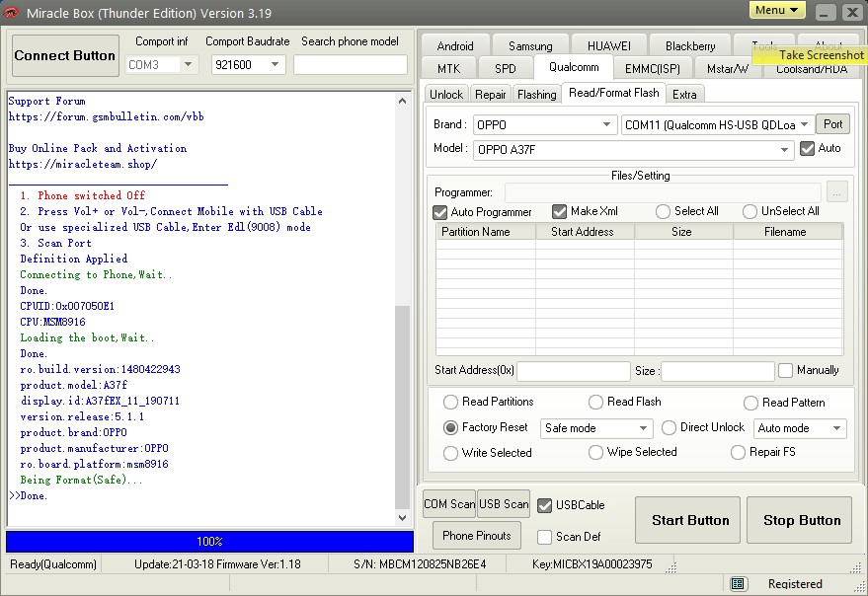Open the Samsung tab
Image resolution: width=868 pixels, height=596 pixels.
tap(530, 46)
